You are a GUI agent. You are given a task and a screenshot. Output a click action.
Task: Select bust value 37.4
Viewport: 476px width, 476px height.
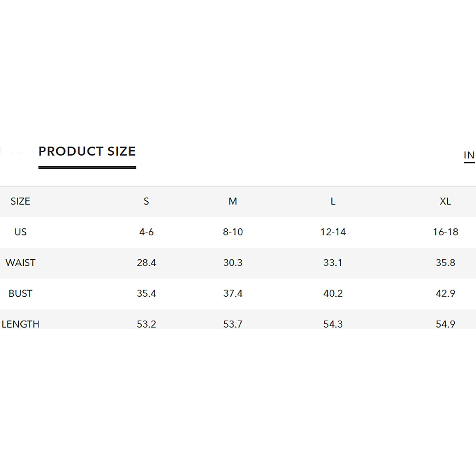(x=233, y=294)
